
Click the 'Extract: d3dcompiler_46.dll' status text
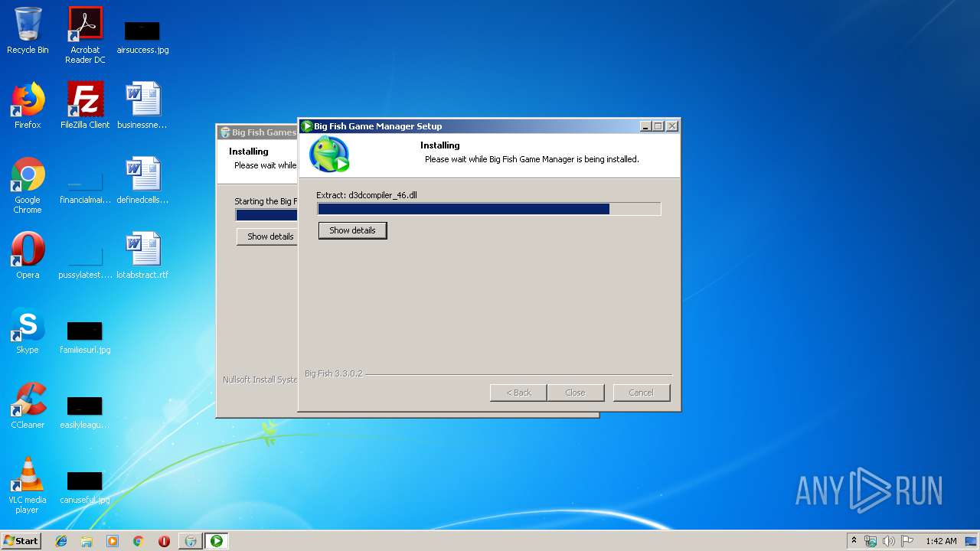coord(366,195)
